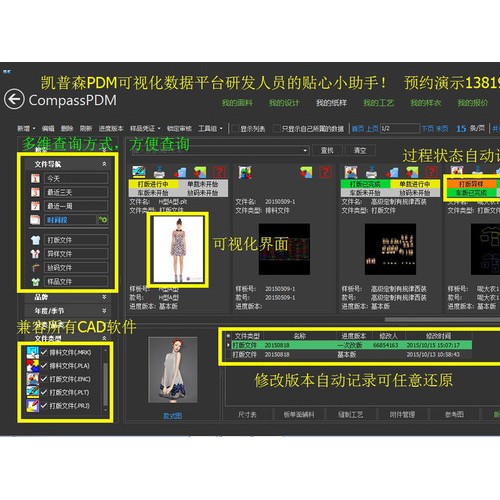Click the file-type icon on the 20150509-1 card

[245, 172]
